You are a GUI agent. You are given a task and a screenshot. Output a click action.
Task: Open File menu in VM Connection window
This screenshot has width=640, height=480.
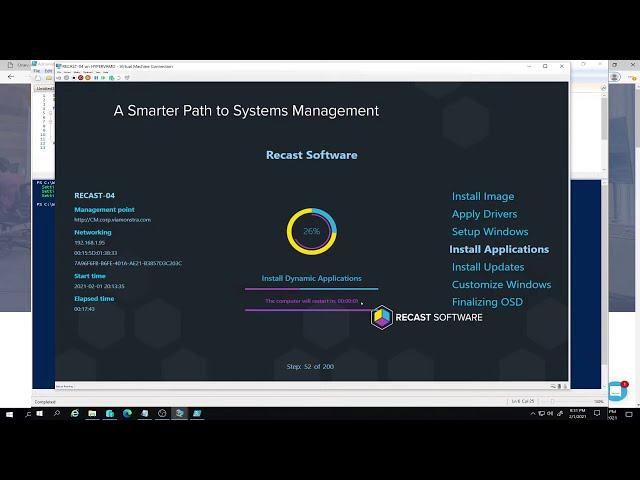pos(59,72)
